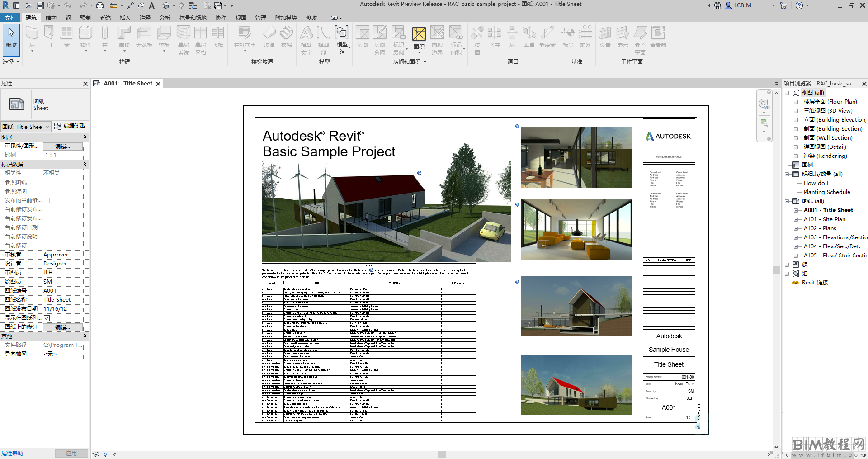Click the Room Separator (房间分隔) icon

click(x=380, y=33)
